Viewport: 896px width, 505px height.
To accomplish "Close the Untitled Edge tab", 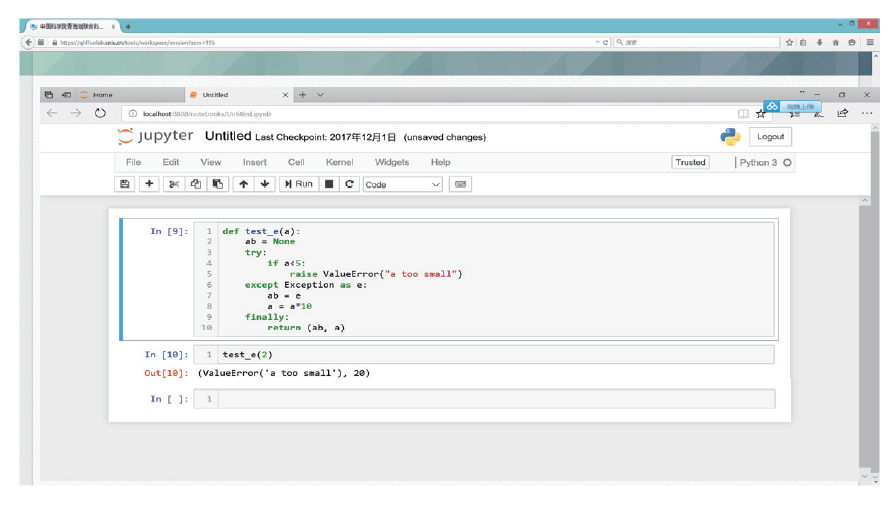I will pos(285,95).
